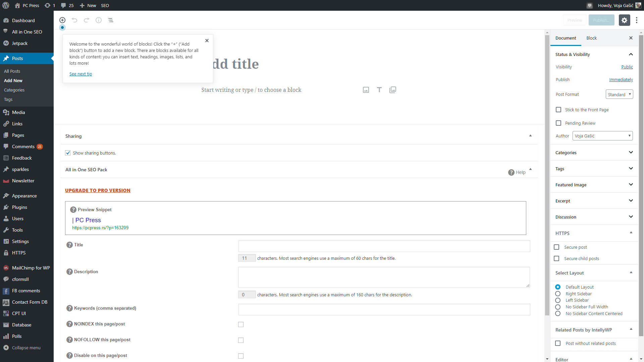
Task: Insert a heading block via T icon
Action: click(379, 90)
